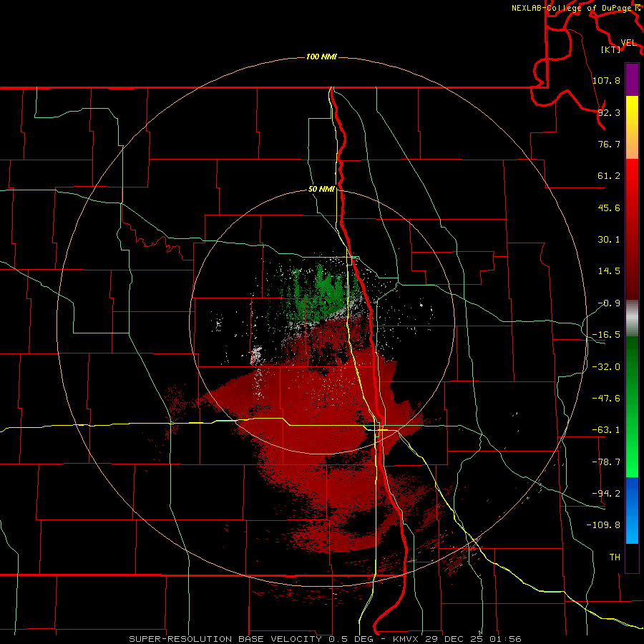The width and height of the screenshot is (644, 644).
Task: Select the gray near-zero segment of the color bar
Action: tap(632, 317)
